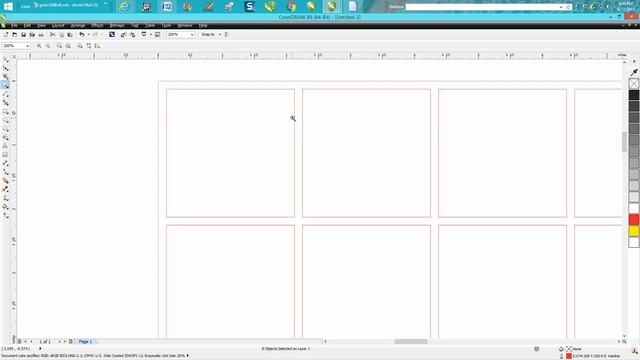Open the View menu
Viewport: 640px width, 360px height.
41,25
